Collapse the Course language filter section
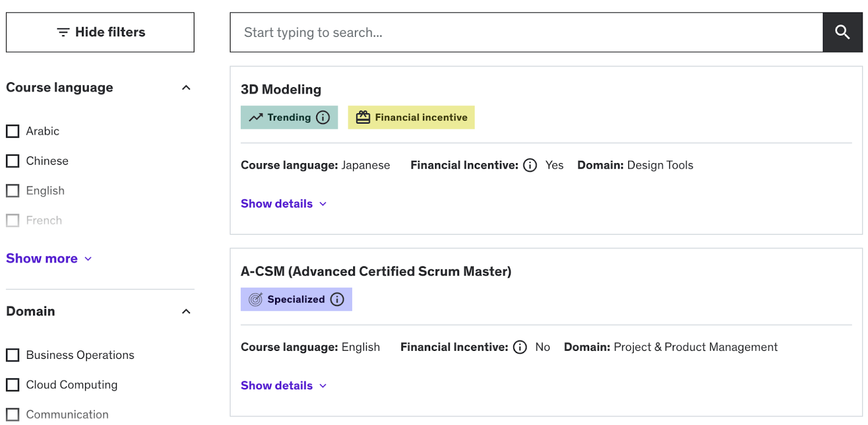 [186, 88]
